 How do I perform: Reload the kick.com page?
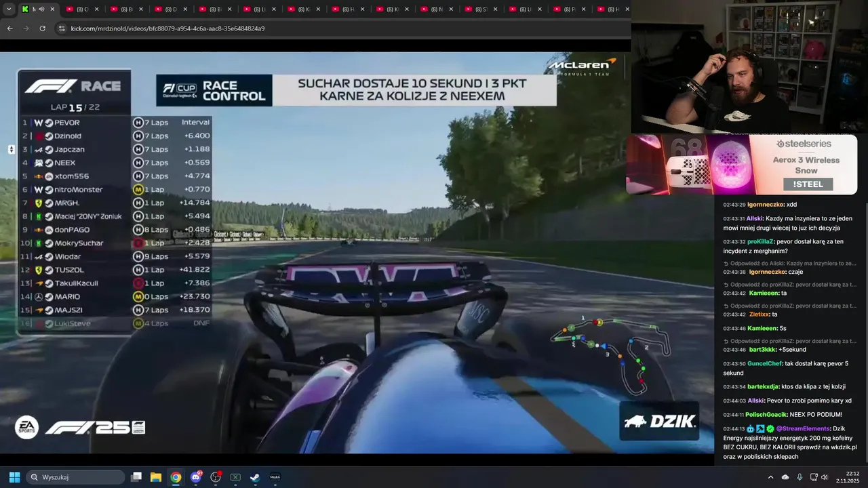coord(42,28)
